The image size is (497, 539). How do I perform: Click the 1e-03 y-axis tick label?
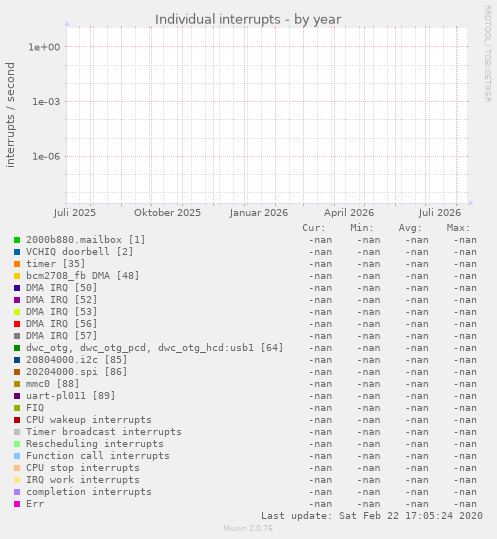[x=46, y=102]
